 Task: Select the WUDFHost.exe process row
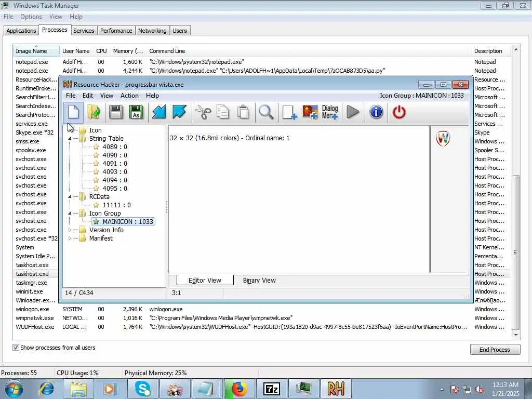[x=261, y=327]
